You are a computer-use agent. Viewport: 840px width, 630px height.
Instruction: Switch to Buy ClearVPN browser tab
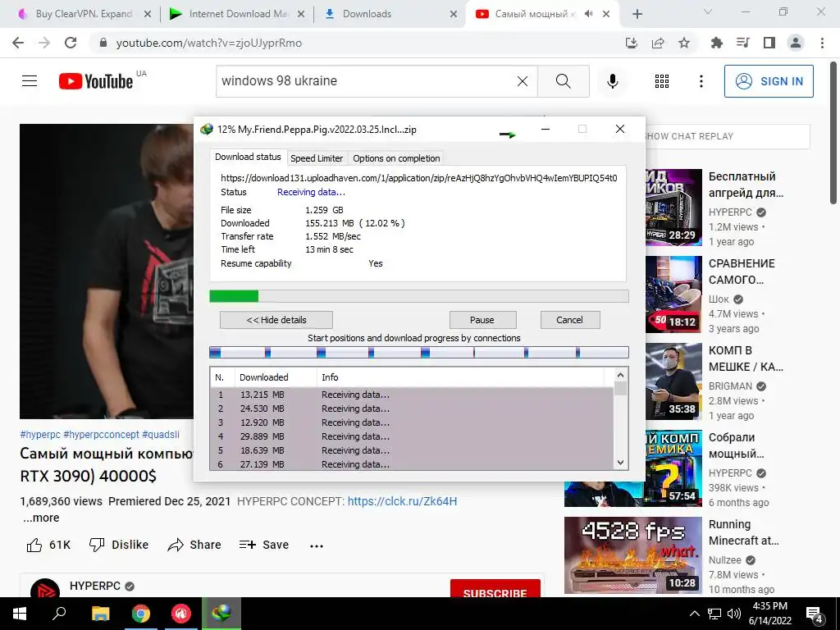click(x=84, y=14)
